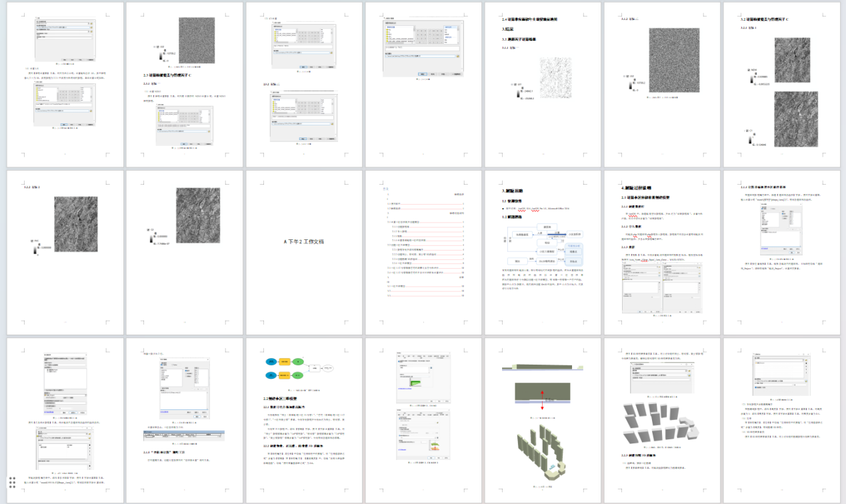846x504 pixels.
Task: Select the top-row page with one large dialog screenshot
Action: coord(423,84)
